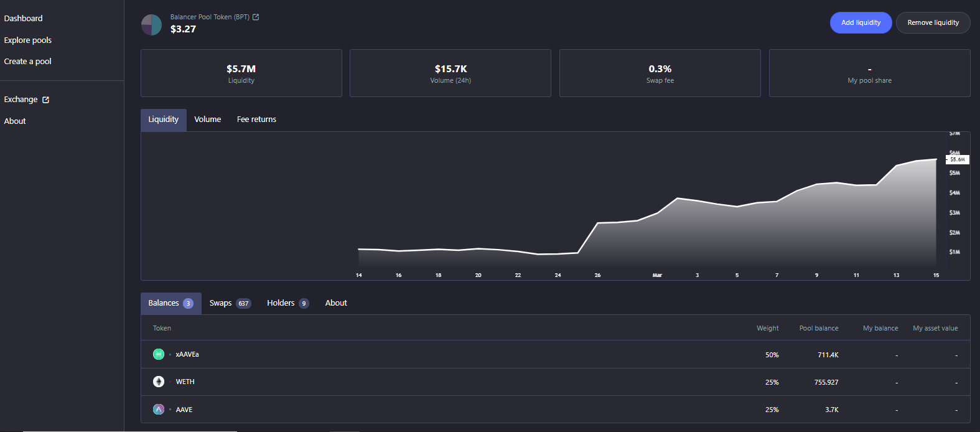The width and height of the screenshot is (980, 432).
Task: Click the My pool share card
Action: 870,73
